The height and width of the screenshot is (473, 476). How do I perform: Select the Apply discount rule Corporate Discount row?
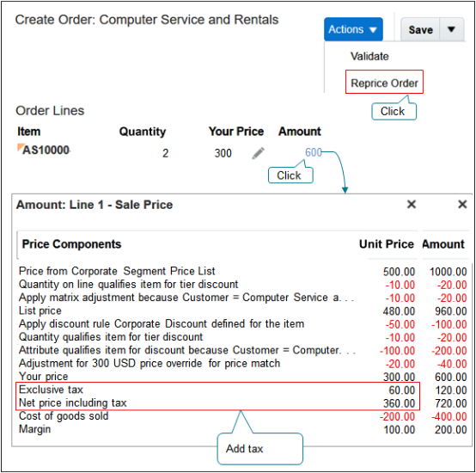(x=242, y=324)
